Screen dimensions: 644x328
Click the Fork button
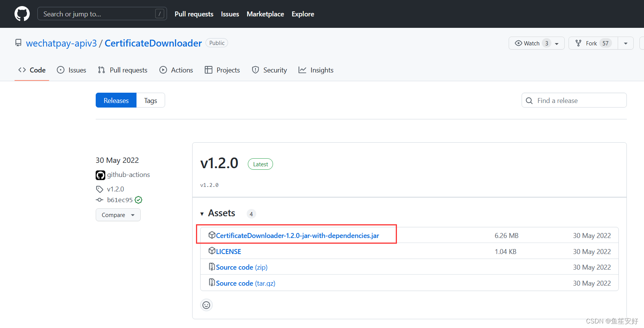[x=593, y=43]
